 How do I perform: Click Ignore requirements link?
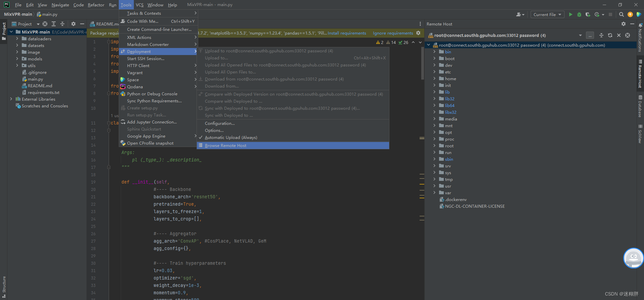pyautogui.click(x=393, y=33)
